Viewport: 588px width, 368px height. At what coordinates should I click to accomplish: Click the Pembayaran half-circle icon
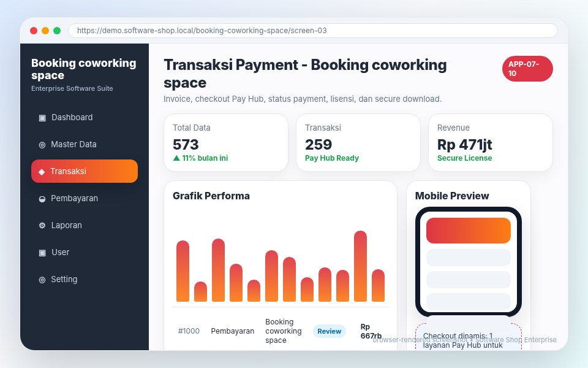[x=42, y=199]
